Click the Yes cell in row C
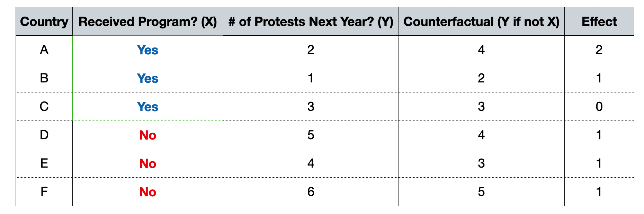 click(147, 107)
